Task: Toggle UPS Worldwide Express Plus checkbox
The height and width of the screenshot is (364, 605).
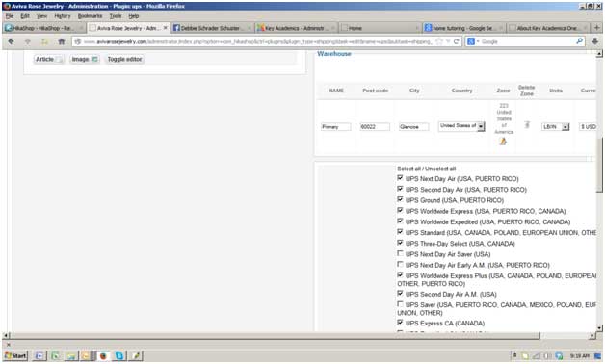Action: pos(400,275)
